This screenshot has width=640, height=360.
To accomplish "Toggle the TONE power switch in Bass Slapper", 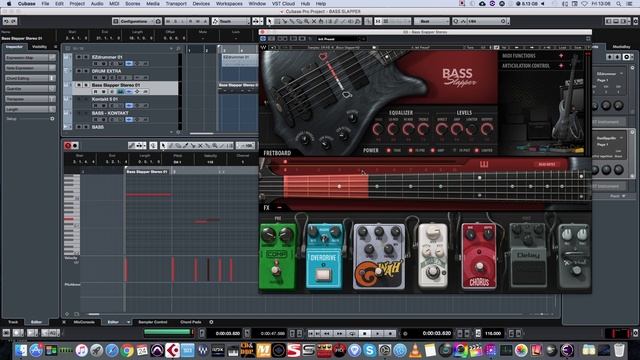I will pyautogui.click(x=389, y=151).
